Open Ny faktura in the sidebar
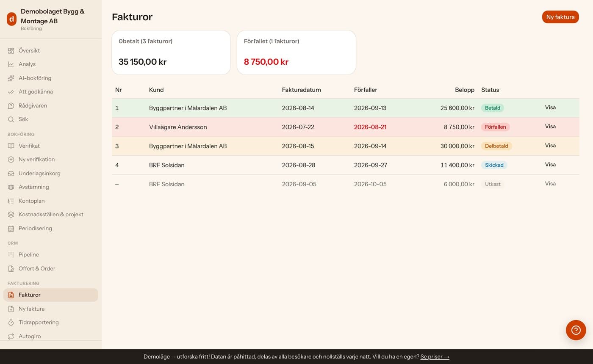593x364 pixels. pyautogui.click(x=51, y=309)
